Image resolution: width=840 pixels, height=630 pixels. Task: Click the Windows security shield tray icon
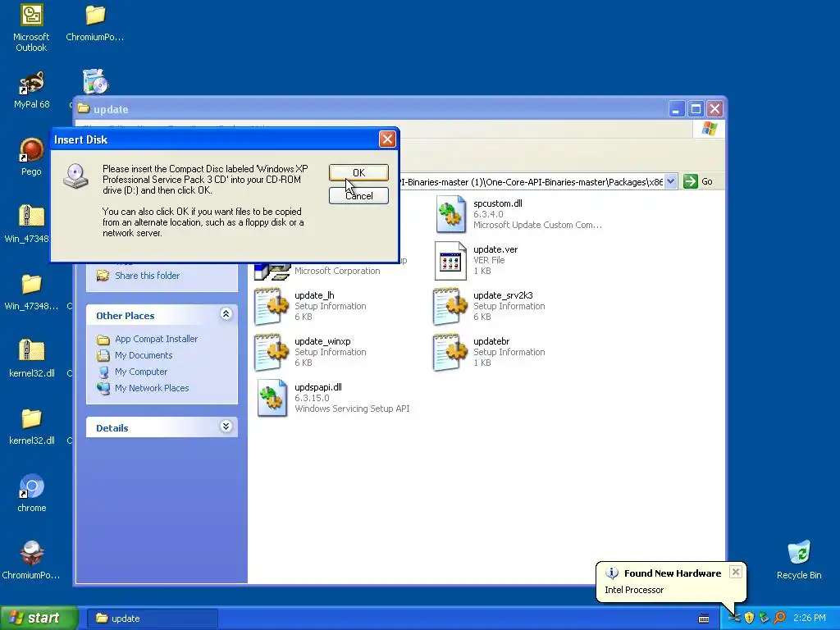click(x=750, y=619)
